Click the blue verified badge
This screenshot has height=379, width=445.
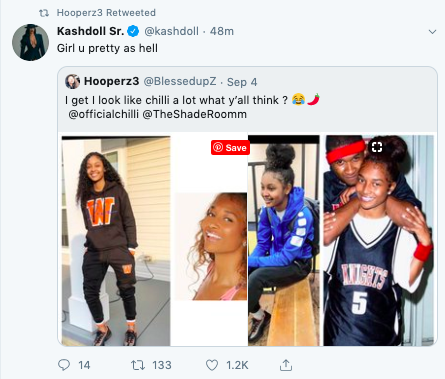[133, 31]
